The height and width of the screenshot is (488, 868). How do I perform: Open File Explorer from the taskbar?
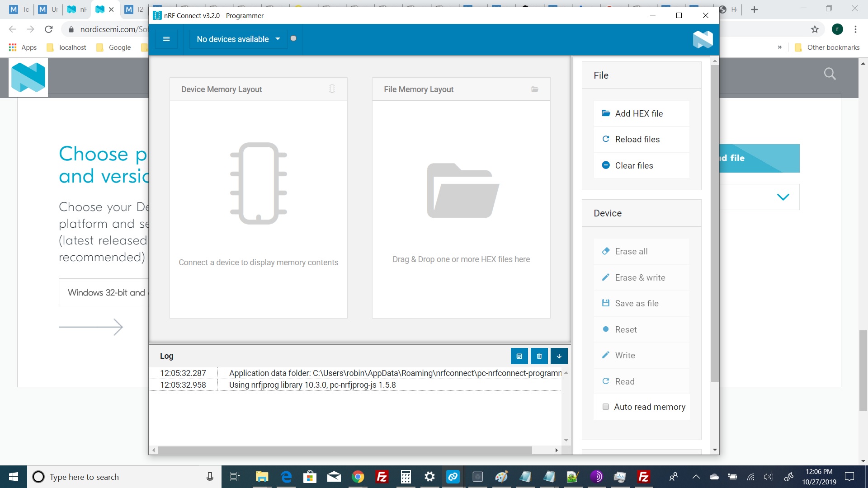[262, 477]
